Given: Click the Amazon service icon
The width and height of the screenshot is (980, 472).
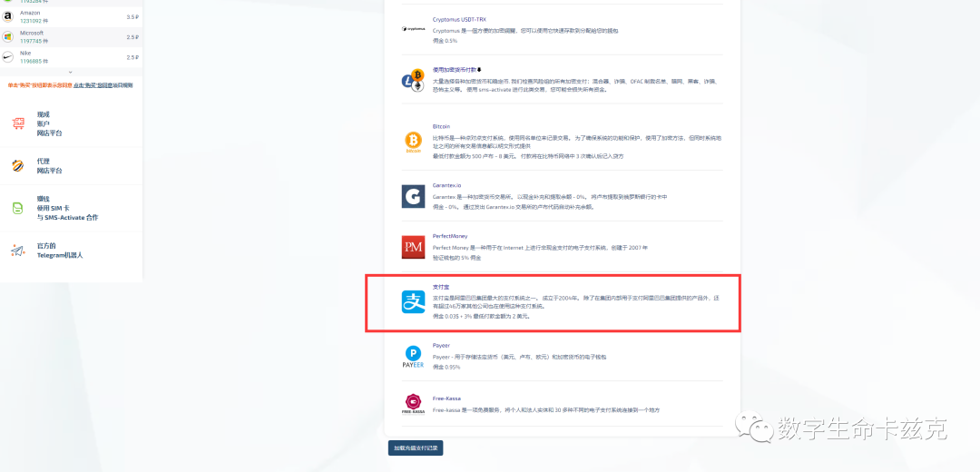Looking at the screenshot, I should pos(8,17).
